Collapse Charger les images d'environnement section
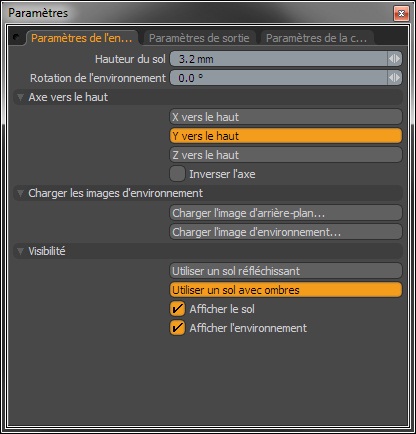 pos(21,193)
